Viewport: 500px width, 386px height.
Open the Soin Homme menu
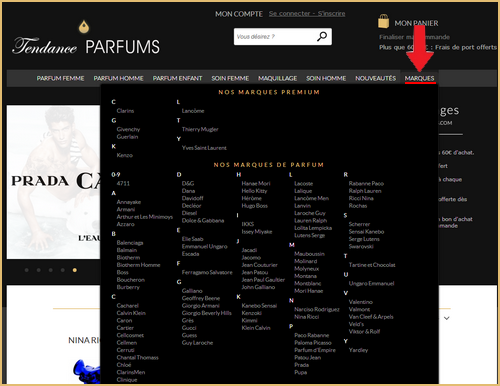[x=326, y=78]
